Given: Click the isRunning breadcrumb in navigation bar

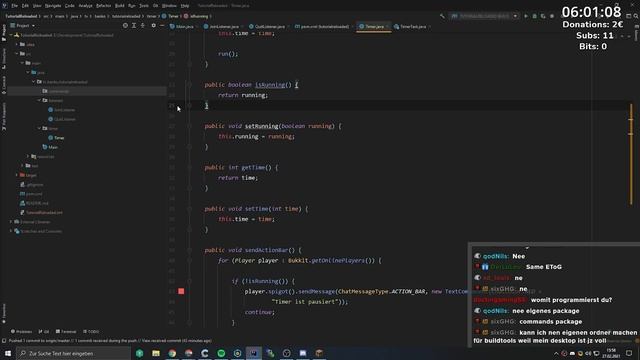Looking at the screenshot, I should point(196,16).
